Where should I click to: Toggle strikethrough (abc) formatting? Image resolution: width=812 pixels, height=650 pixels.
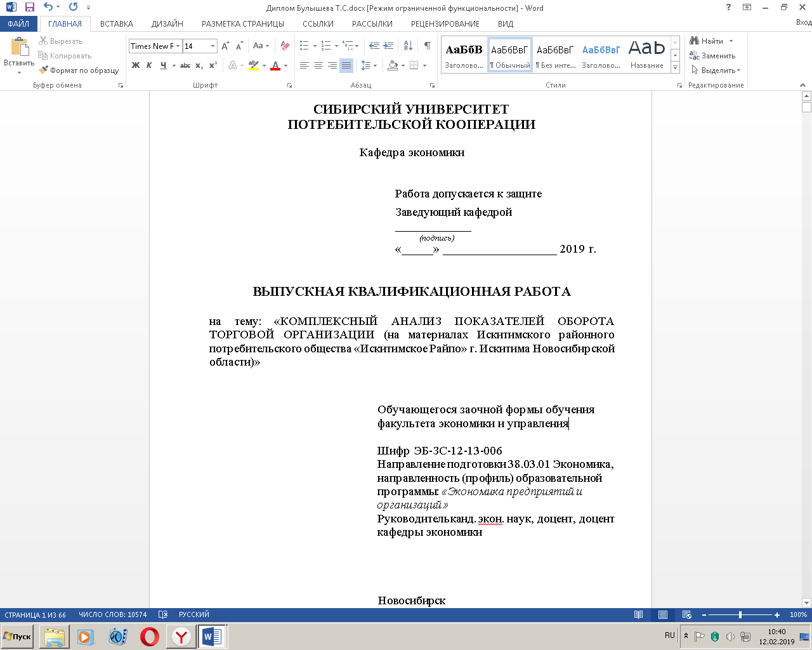coord(185,65)
